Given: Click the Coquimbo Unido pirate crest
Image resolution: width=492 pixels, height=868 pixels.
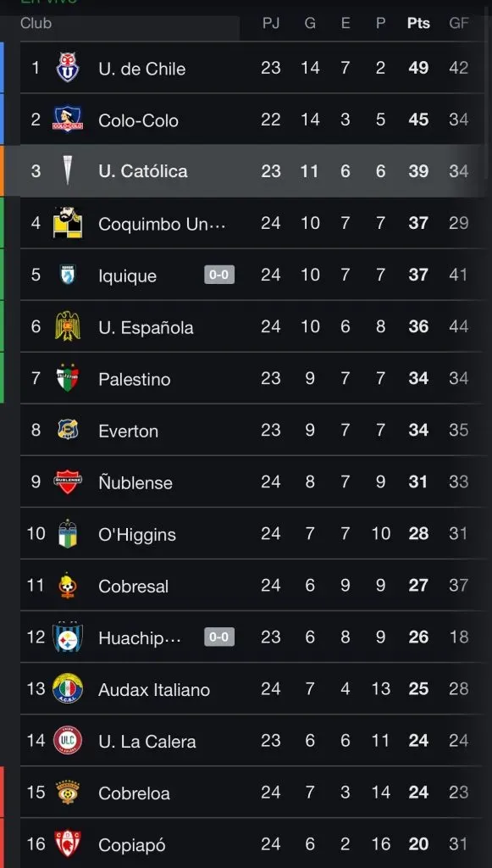Looking at the screenshot, I should [x=68, y=223].
